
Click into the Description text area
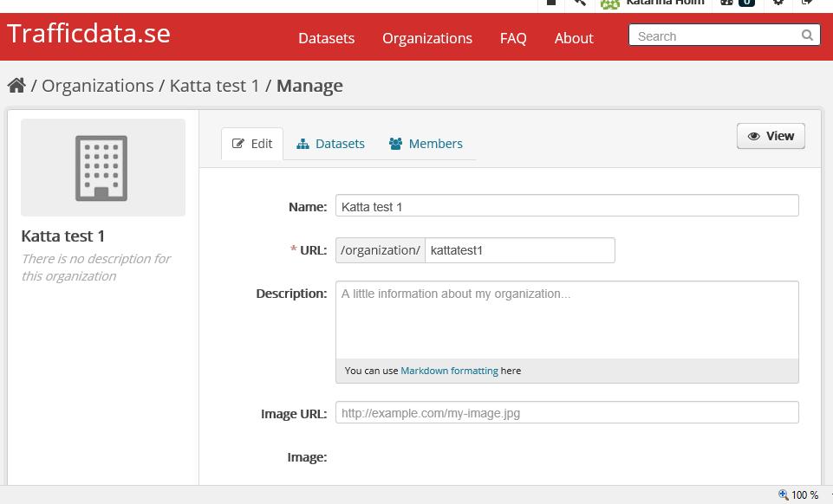point(567,320)
